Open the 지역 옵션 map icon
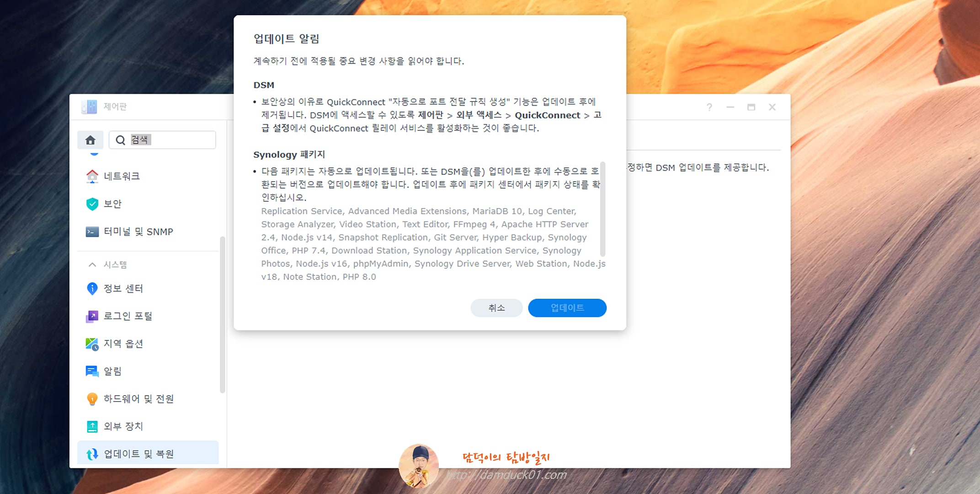Image resolution: width=980 pixels, height=494 pixels. coord(92,344)
